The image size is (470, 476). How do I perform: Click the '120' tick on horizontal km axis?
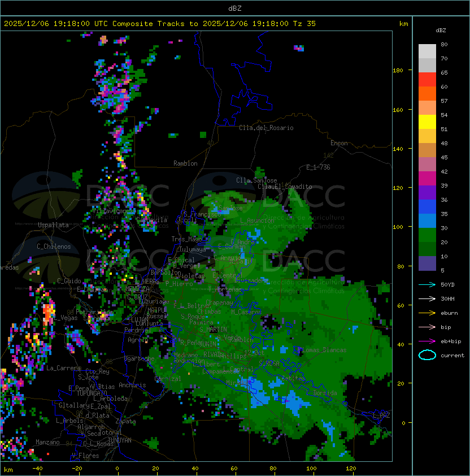tap(351, 469)
